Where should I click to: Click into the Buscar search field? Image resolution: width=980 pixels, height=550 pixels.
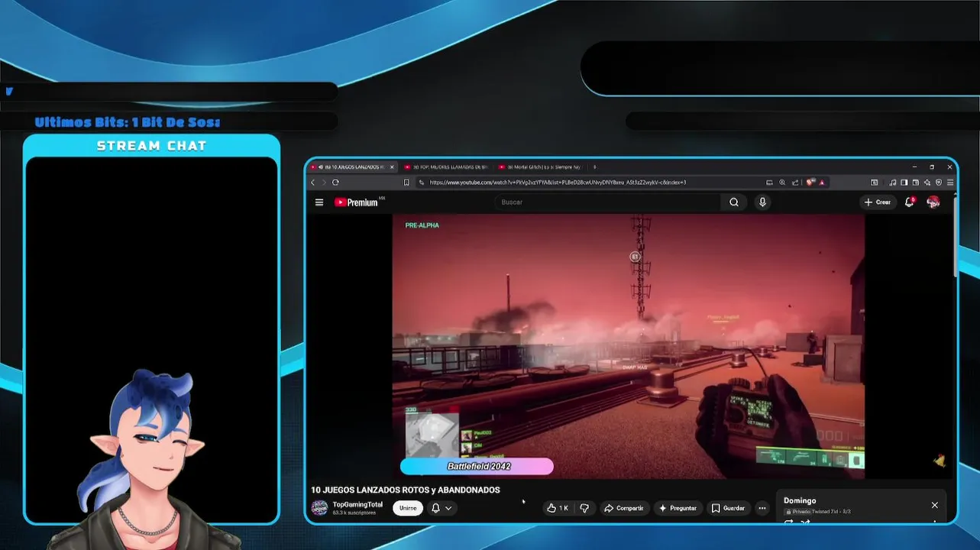[607, 202]
